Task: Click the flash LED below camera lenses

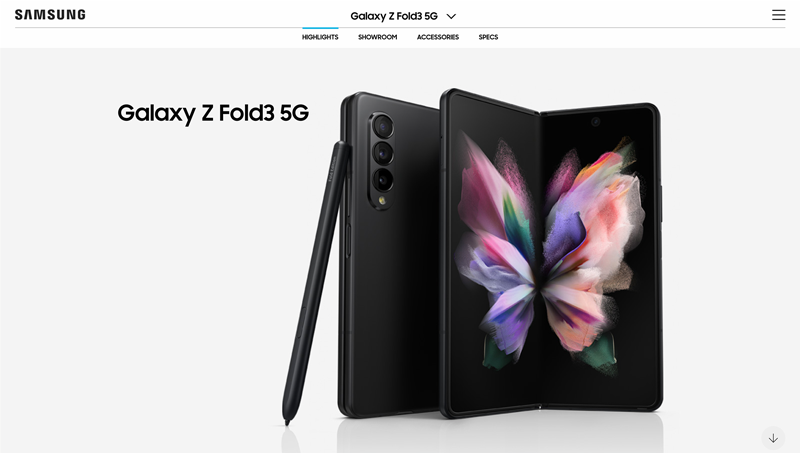Action: [x=382, y=200]
